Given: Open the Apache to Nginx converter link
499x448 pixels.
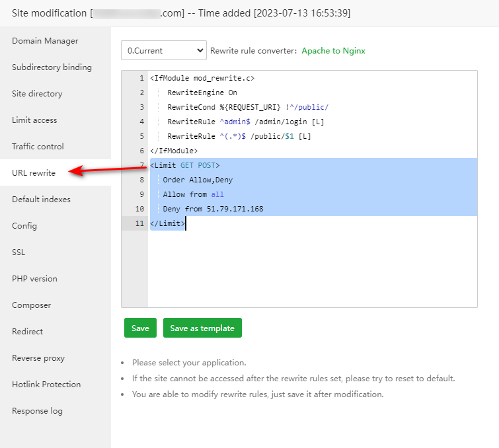Looking at the screenshot, I should point(333,51).
